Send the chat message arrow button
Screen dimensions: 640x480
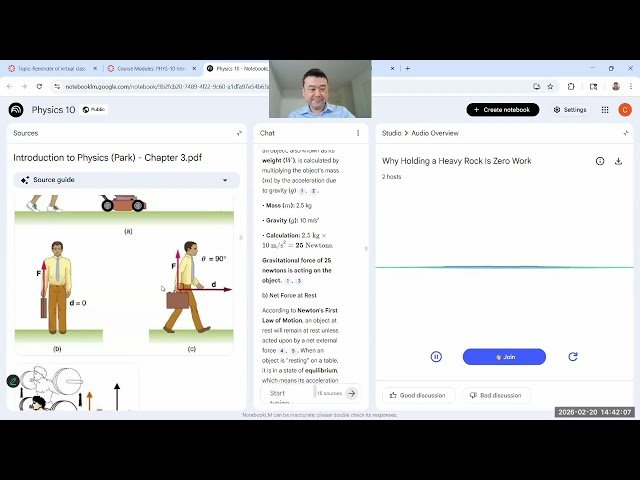coord(351,393)
